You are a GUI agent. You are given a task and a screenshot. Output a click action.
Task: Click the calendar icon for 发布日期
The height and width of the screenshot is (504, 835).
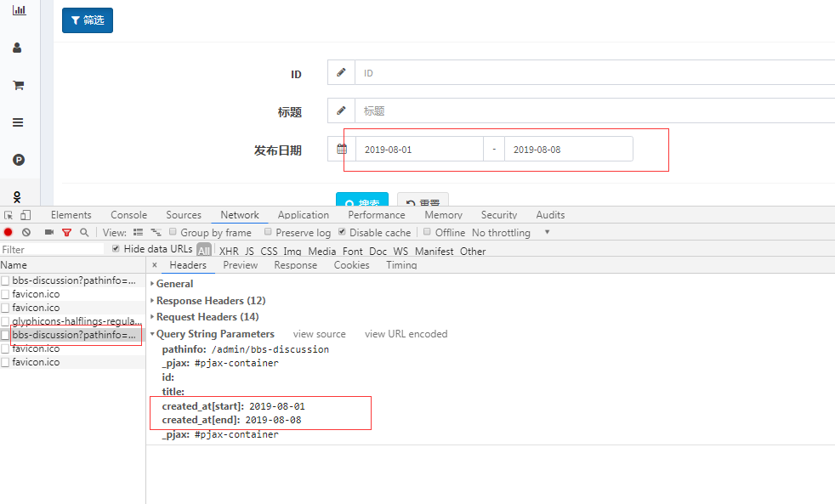(342, 149)
